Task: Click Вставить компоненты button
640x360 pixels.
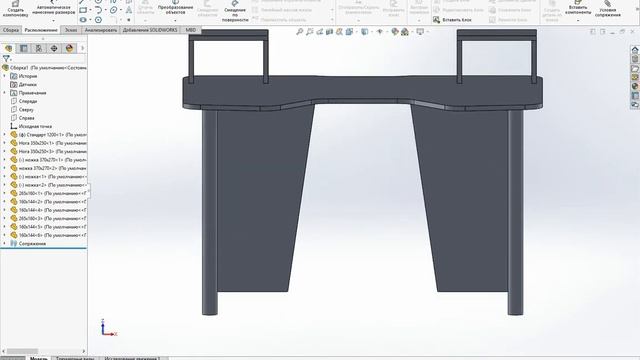Action: pos(578,8)
